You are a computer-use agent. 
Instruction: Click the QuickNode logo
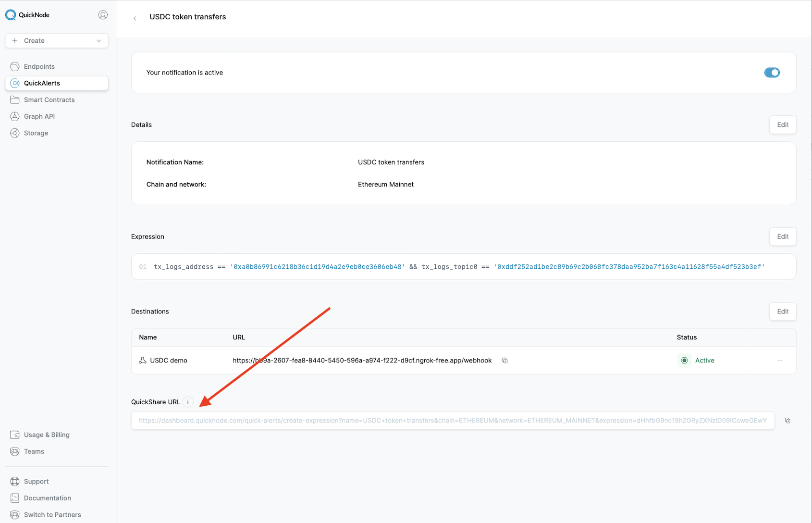pos(27,15)
